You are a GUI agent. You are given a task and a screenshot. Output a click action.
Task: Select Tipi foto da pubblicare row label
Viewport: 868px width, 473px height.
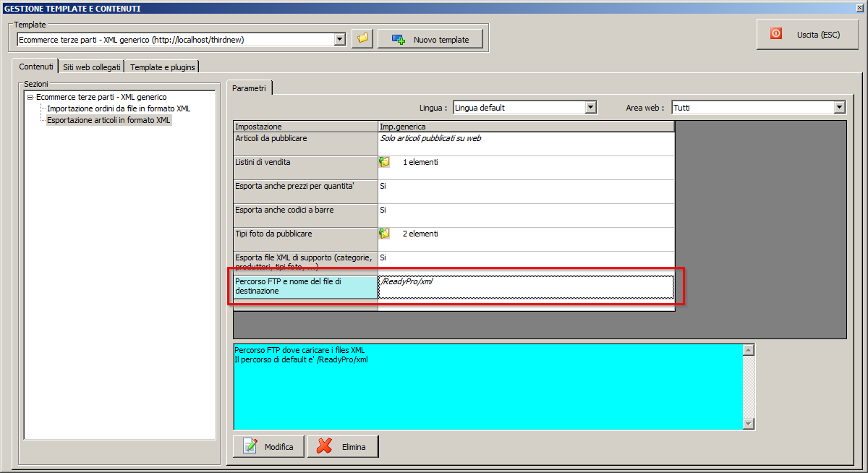[305, 239]
